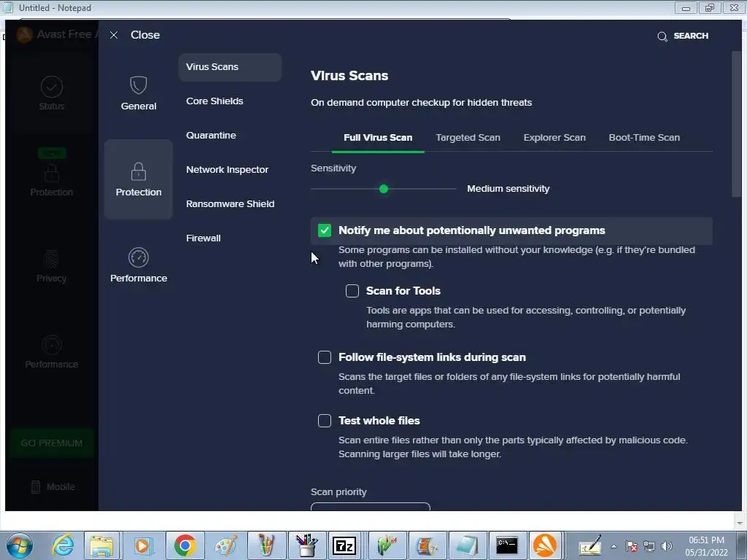Click the dimmed Privacy fingerprint icon
The image size is (747, 560).
click(x=52, y=259)
